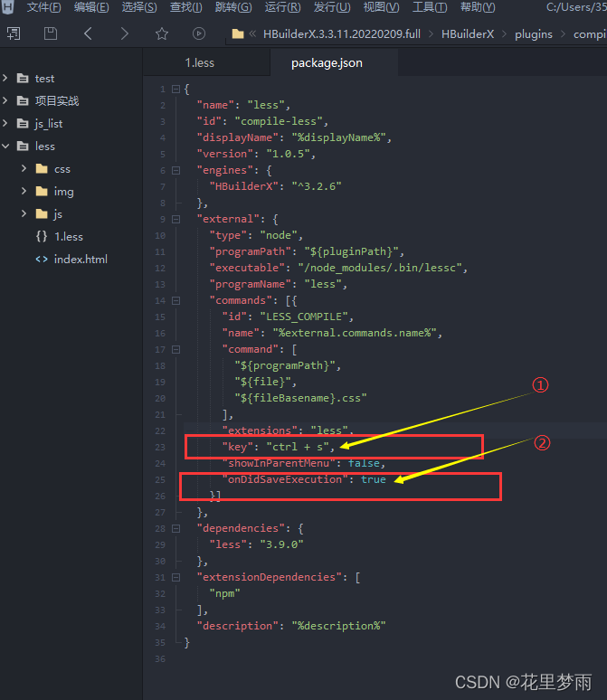Expand the img folder chevron
This screenshot has height=700, width=607.
[x=24, y=191]
